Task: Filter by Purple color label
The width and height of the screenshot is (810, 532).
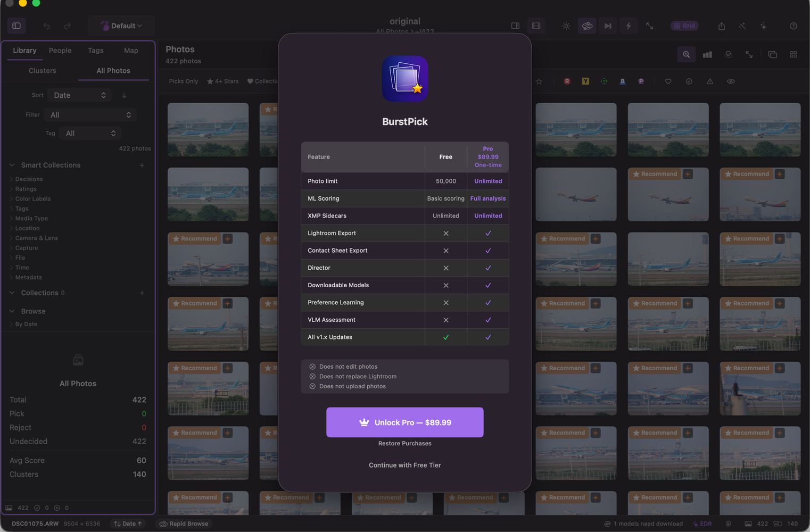Action: (x=641, y=81)
